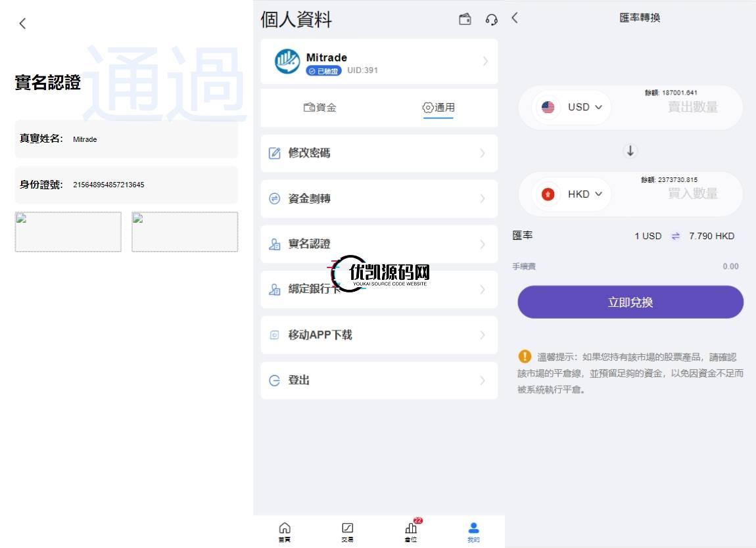Switch to the 資金 tab

point(320,107)
